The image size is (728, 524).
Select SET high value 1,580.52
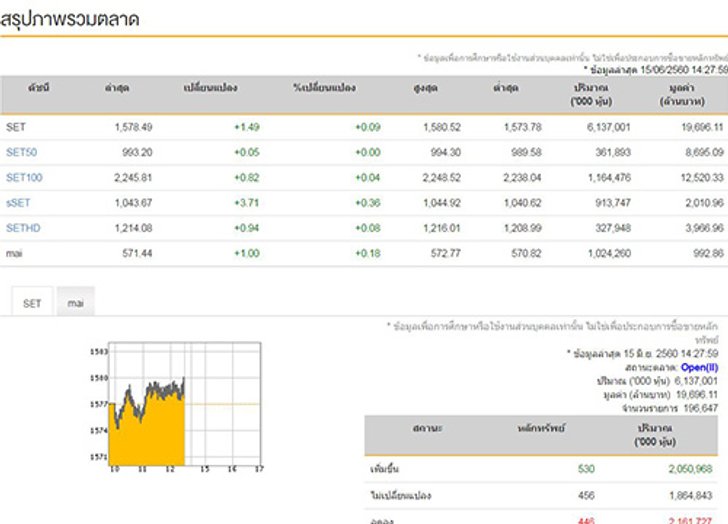pyautogui.click(x=442, y=127)
